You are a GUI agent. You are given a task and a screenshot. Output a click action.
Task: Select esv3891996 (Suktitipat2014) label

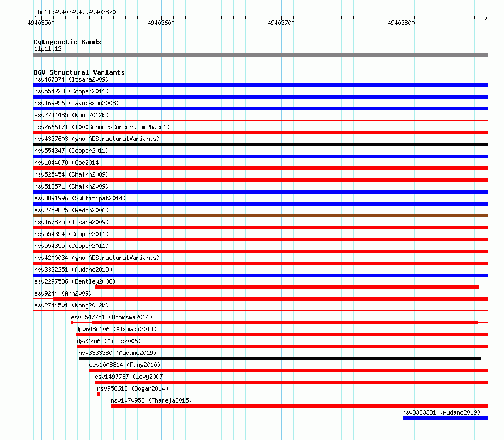tap(80, 198)
